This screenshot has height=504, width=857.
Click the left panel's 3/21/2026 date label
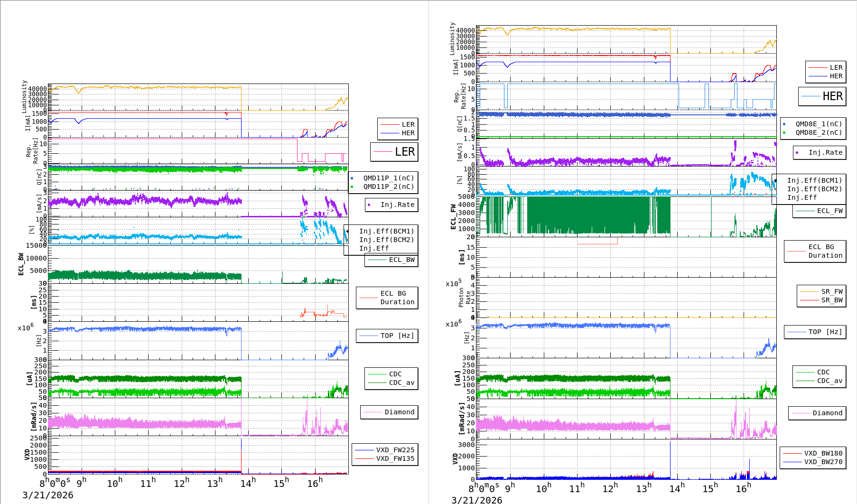(x=47, y=495)
